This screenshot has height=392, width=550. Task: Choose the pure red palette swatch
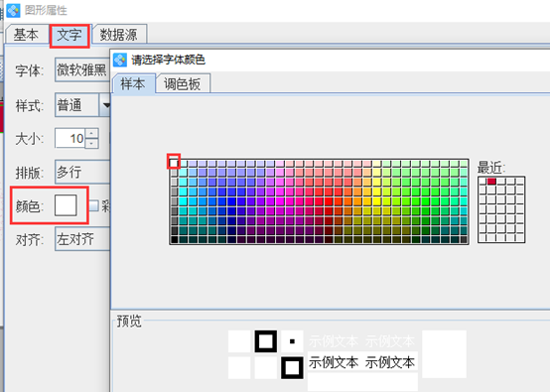coord(329,201)
